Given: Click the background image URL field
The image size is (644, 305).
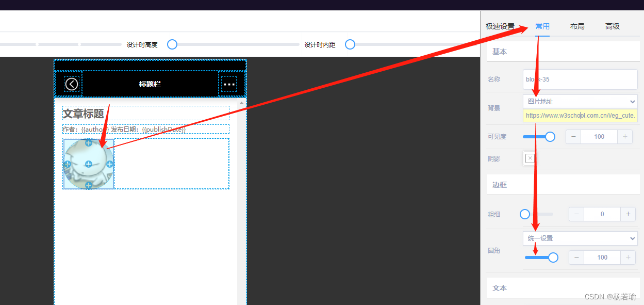Looking at the screenshot, I should [x=580, y=116].
